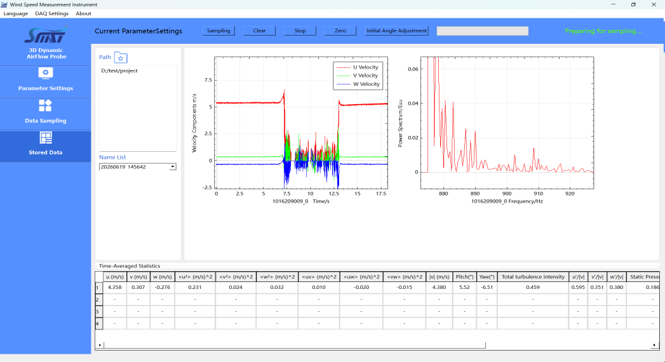Select cell value 0.231
The height and width of the screenshot is (362, 665).
(195, 287)
